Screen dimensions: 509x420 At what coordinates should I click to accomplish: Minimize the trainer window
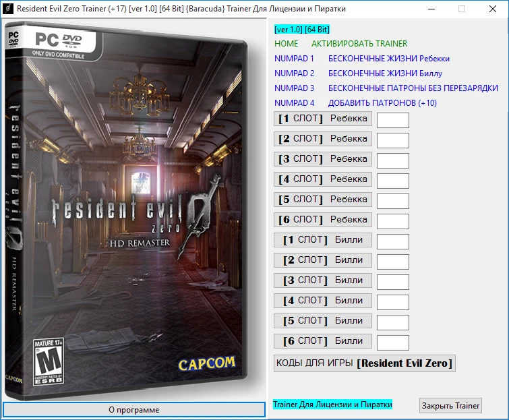tap(431, 9)
